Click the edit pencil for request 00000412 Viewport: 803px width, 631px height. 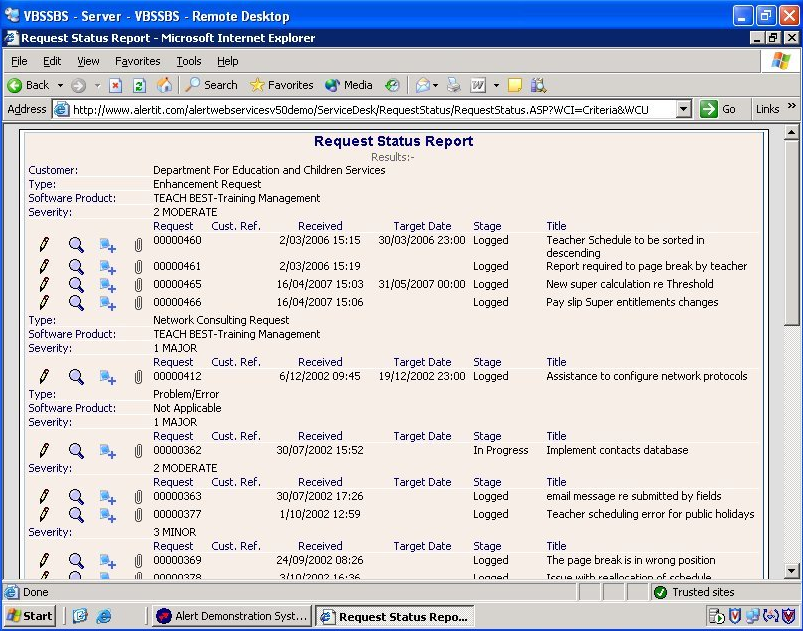click(x=43, y=377)
